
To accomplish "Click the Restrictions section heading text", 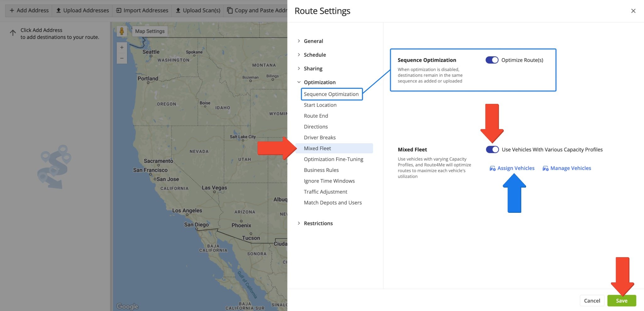I will [318, 223].
